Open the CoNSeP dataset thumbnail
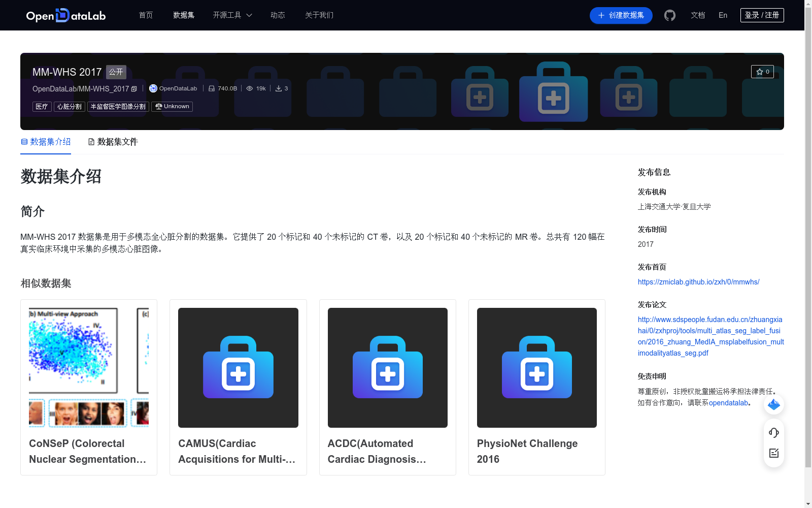 pyautogui.click(x=89, y=368)
